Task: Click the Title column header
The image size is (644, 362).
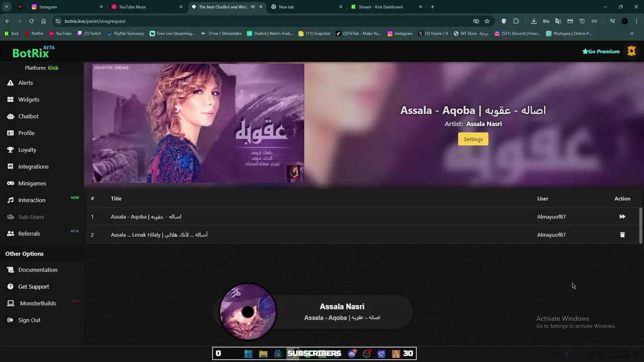Action: pyautogui.click(x=116, y=199)
